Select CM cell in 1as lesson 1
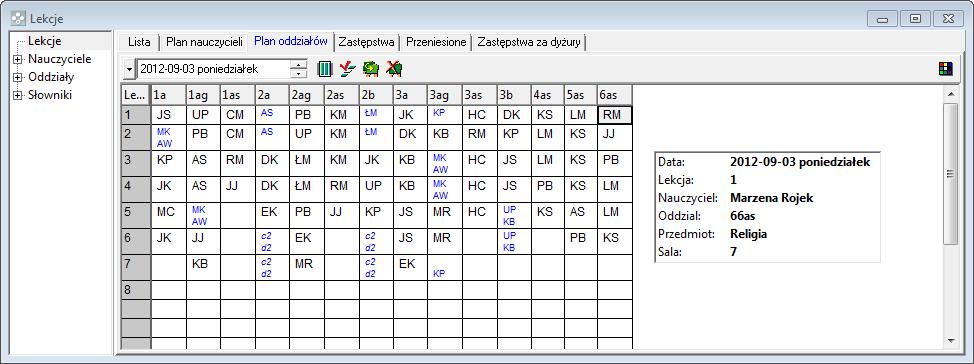Image resolution: width=974 pixels, height=364 pixels. (238, 115)
